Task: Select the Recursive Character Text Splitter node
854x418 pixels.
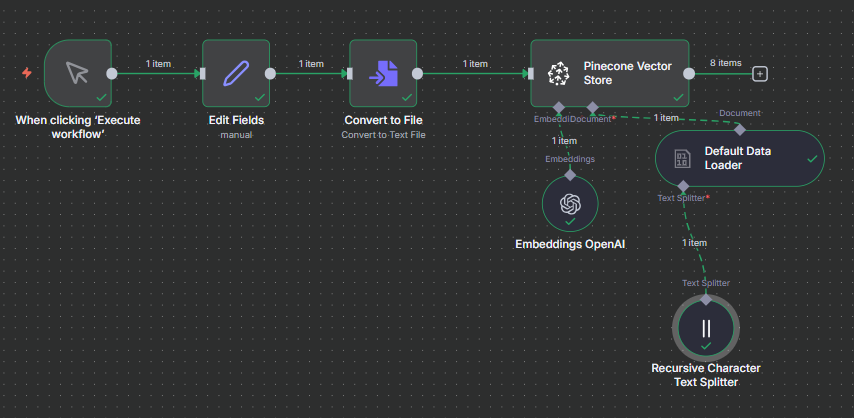Action: click(x=706, y=328)
